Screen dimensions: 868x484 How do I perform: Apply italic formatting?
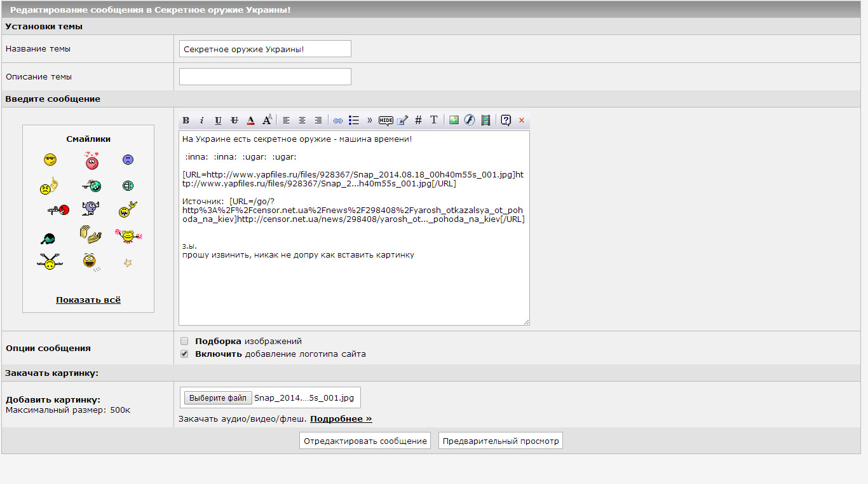[x=202, y=120]
